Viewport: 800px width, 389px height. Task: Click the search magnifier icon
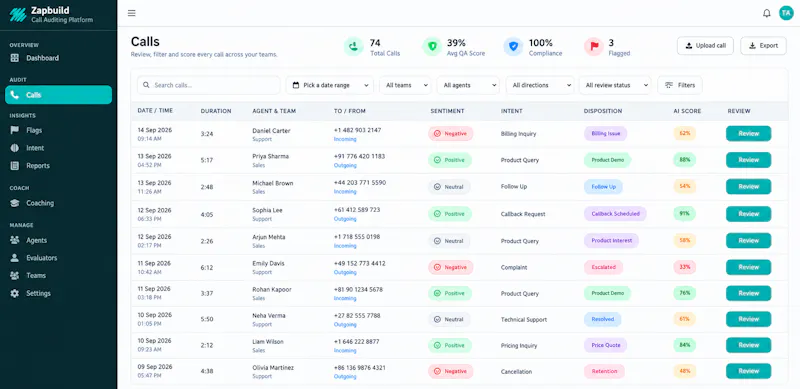tap(146, 85)
